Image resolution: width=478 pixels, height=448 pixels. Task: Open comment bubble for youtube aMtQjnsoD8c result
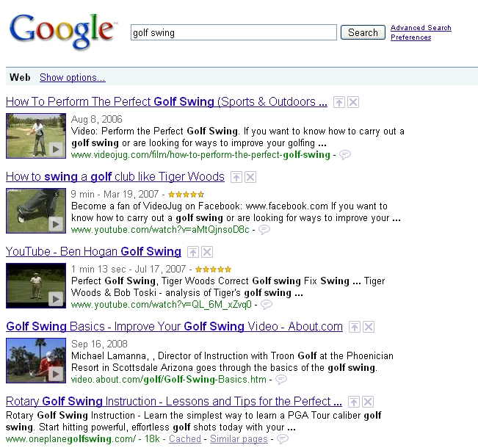click(264, 229)
